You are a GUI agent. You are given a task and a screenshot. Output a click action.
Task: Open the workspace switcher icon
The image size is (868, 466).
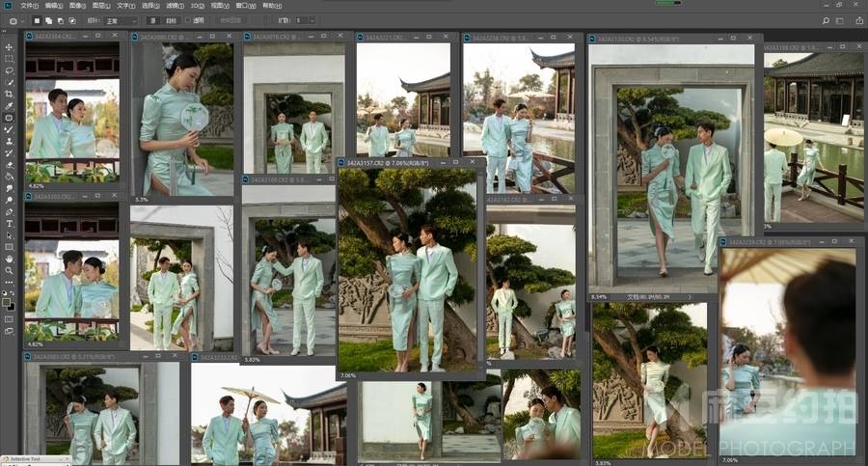[x=840, y=20]
